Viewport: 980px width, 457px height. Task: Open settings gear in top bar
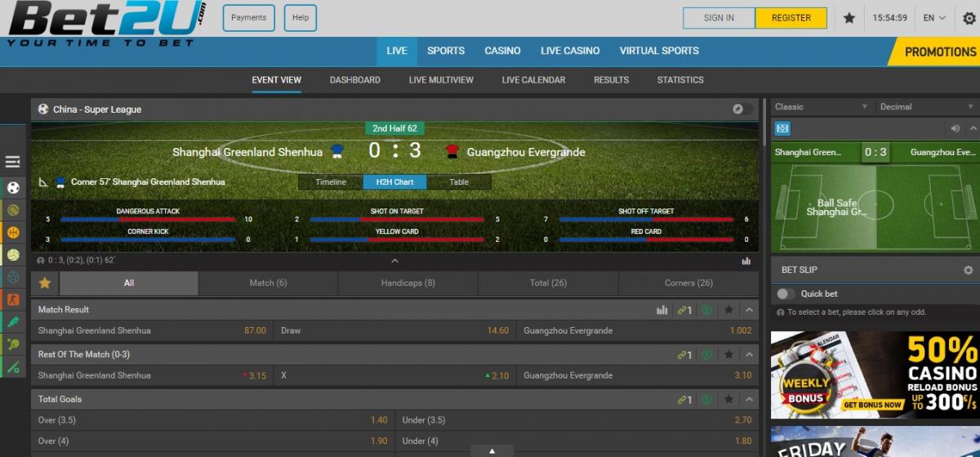pyautogui.click(x=969, y=18)
